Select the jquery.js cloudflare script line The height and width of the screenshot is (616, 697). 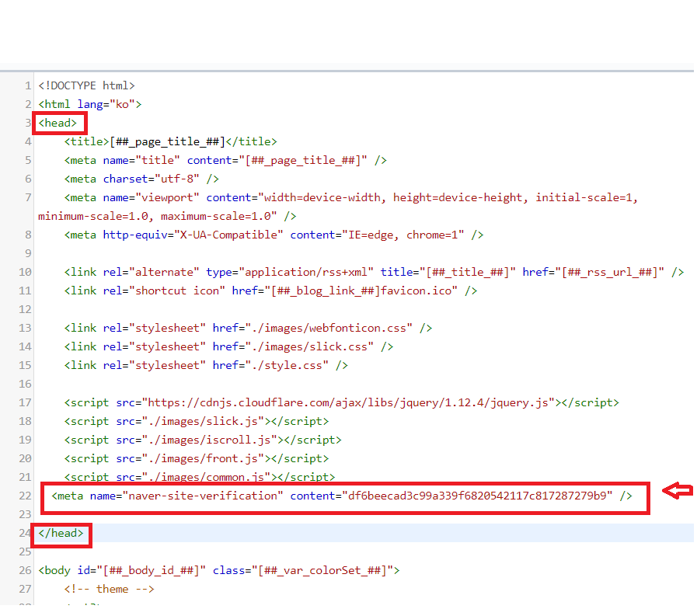(x=341, y=402)
